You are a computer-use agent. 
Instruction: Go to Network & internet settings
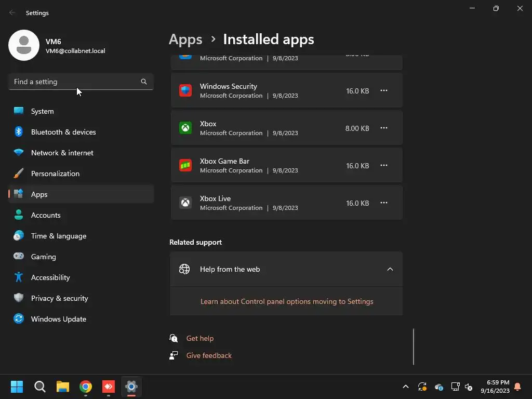tap(81, 153)
